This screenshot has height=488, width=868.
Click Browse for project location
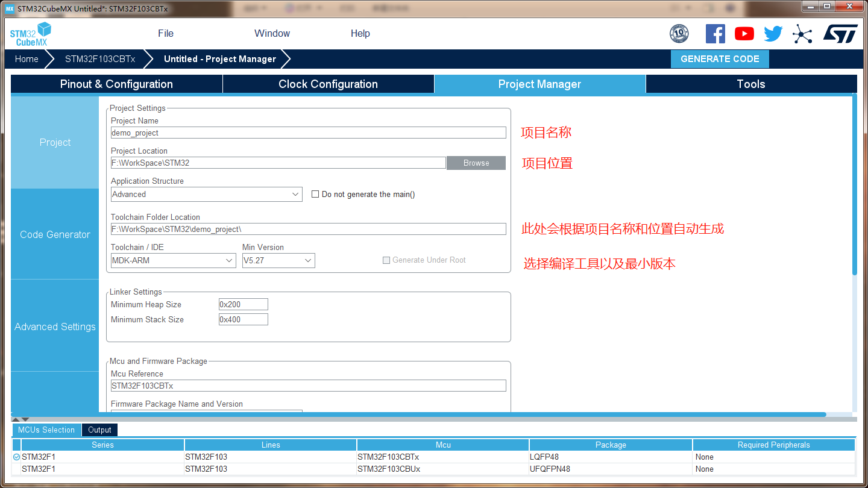476,163
